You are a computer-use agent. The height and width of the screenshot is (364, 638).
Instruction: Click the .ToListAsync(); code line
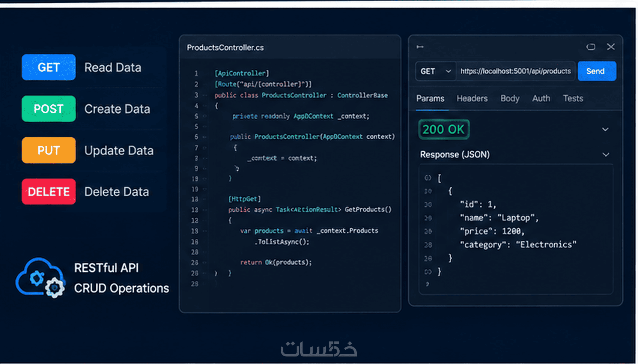pyautogui.click(x=282, y=242)
